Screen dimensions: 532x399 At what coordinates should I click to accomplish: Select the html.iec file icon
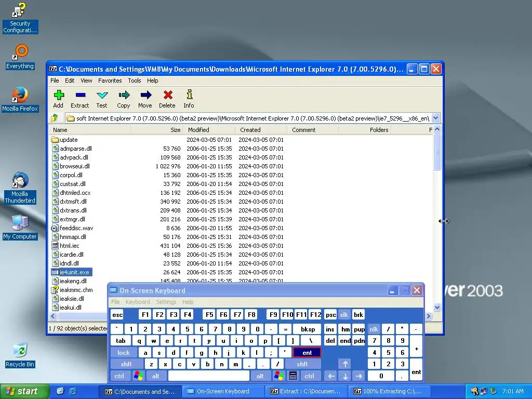click(55, 246)
